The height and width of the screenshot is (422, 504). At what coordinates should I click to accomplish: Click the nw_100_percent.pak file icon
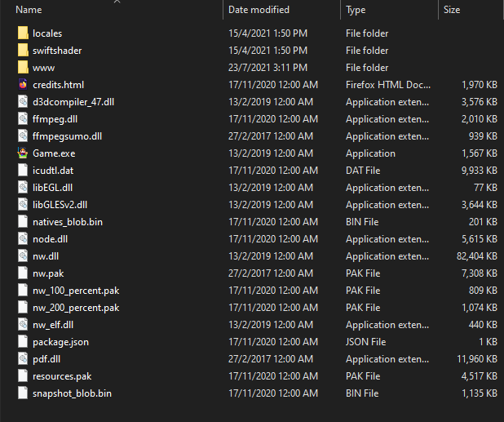[x=23, y=291]
